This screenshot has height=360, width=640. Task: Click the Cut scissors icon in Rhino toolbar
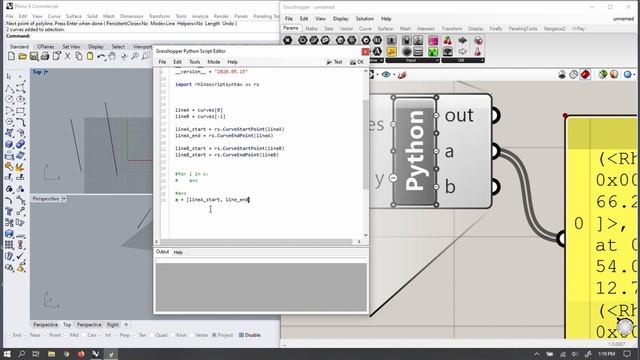pos(67,56)
